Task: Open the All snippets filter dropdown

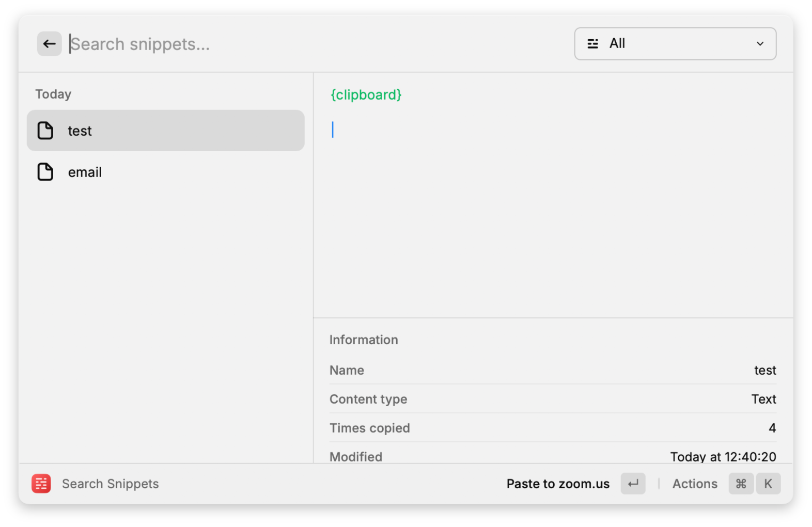Action: (675, 44)
